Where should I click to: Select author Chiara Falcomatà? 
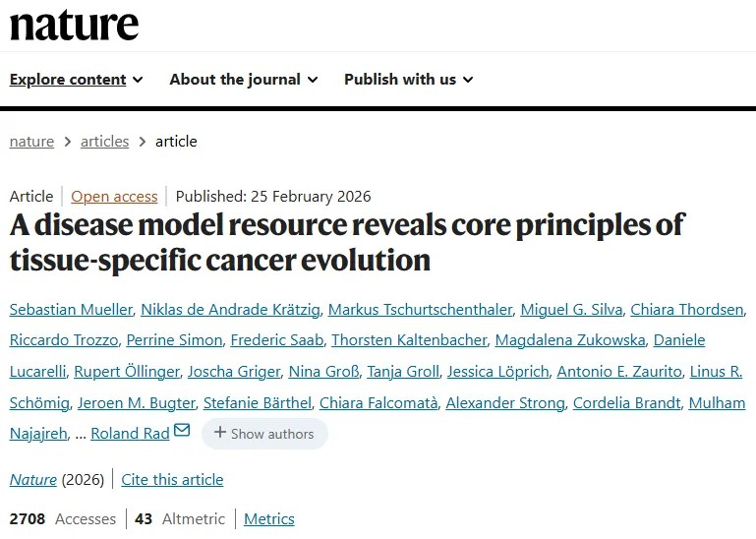tap(378, 402)
